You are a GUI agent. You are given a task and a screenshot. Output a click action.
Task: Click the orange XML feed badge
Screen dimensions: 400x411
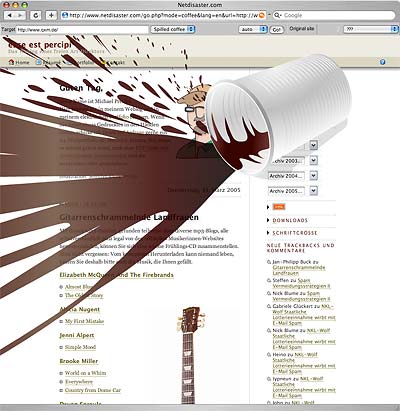tap(279, 207)
